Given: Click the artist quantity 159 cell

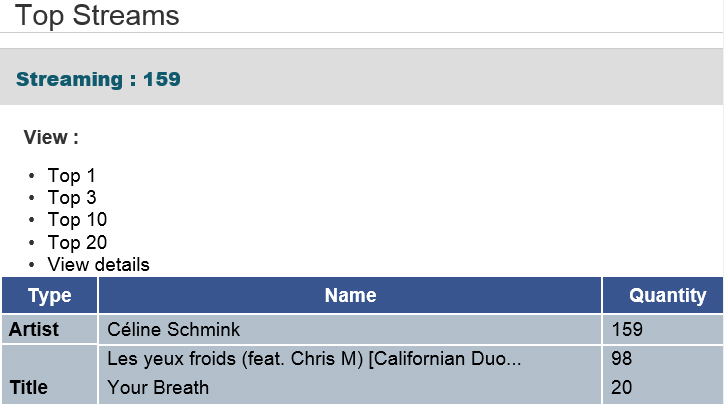Looking at the screenshot, I should click(626, 329).
